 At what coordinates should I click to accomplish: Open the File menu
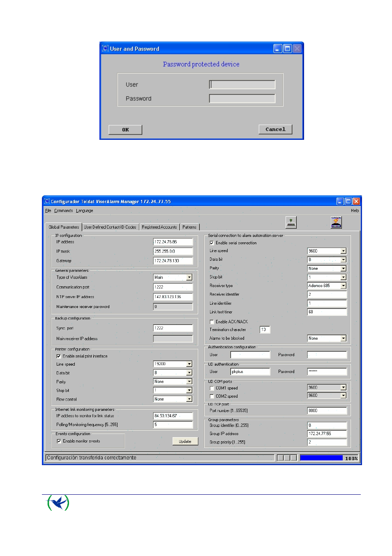click(48, 211)
